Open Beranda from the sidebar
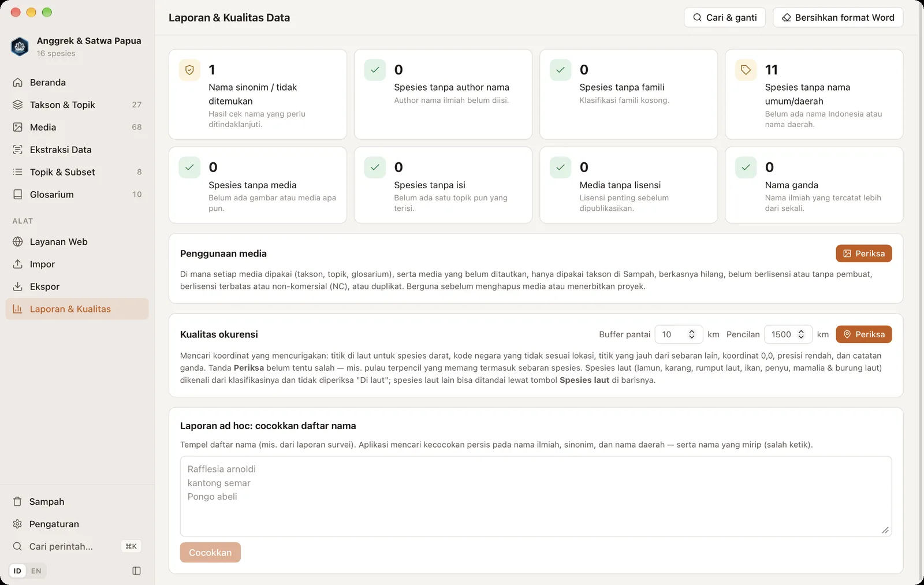The height and width of the screenshot is (585, 924). point(77,83)
